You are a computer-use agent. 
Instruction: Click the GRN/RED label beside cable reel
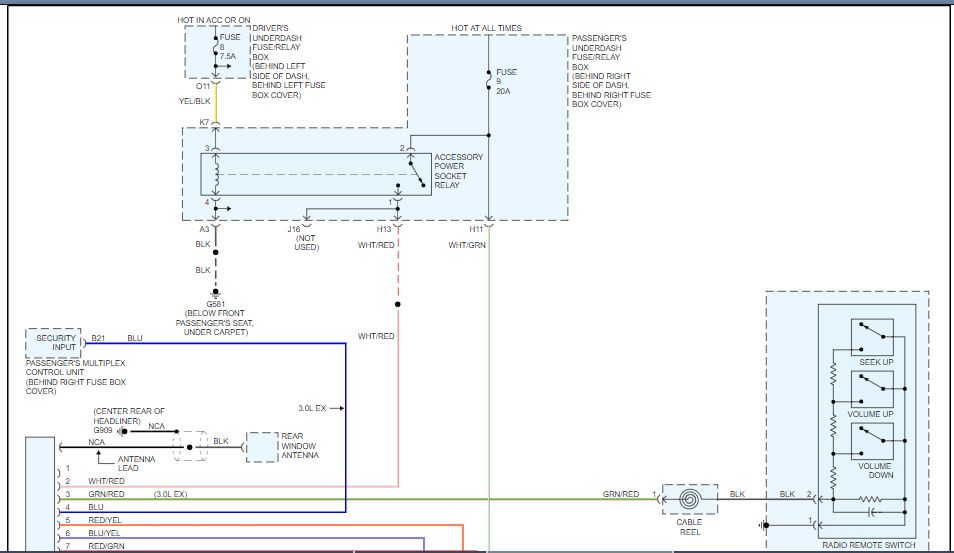[x=620, y=494]
